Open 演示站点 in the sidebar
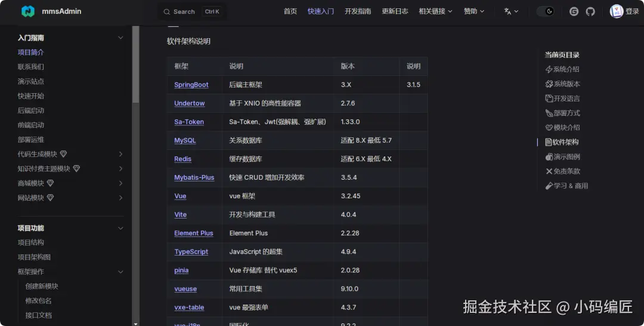 pyautogui.click(x=31, y=81)
